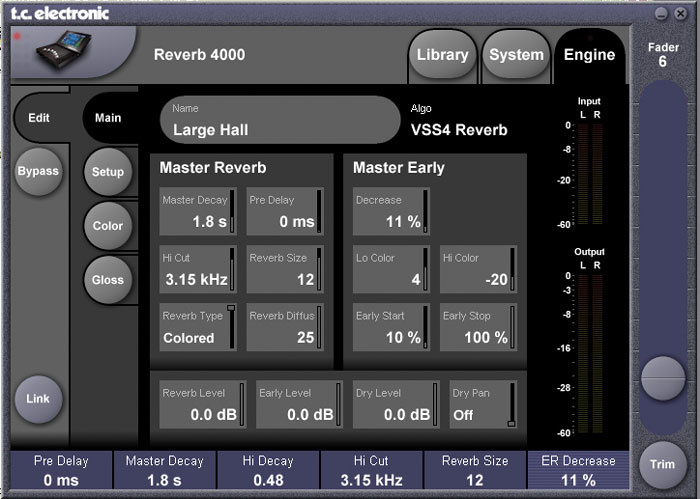This screenshot has width=700, height=499.
Task: Toggle the Bypass button
Action: 39,171
